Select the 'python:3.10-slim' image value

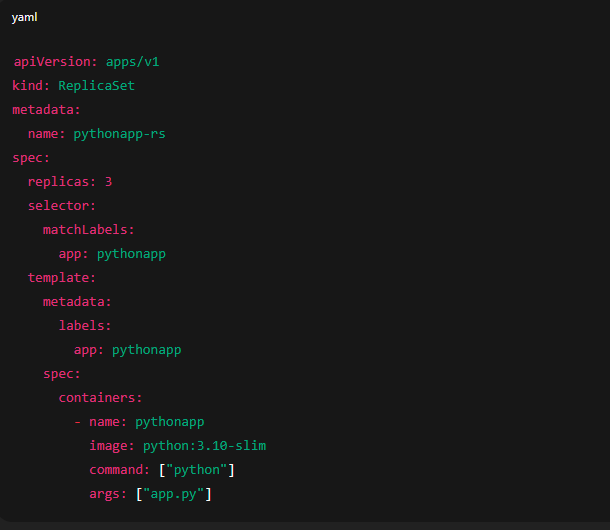(205, 446)
